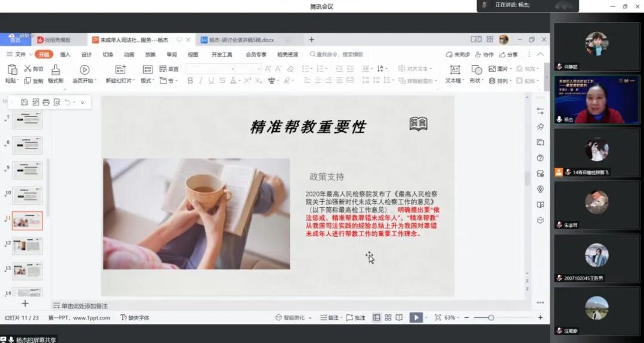The height and width of the screenshot is (343, 644).
Task: Click the Superscript X² icon
Action: [x=247, y=81]
